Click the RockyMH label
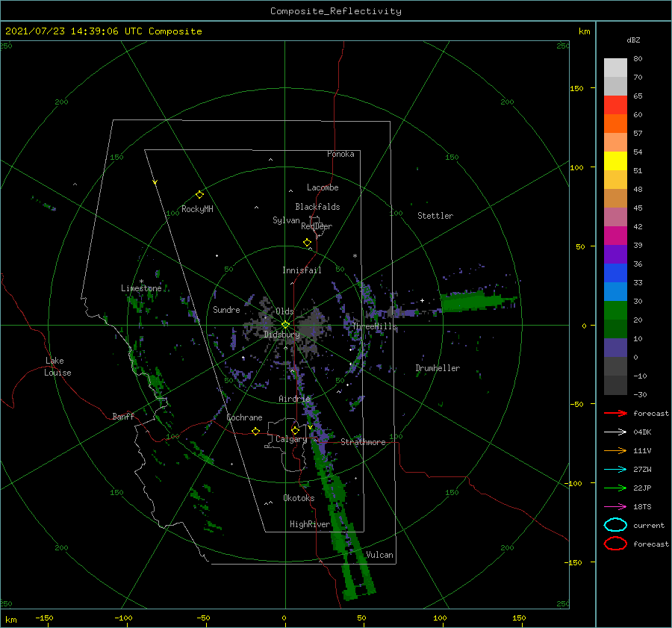Image resolution: width=672 pixels, height=628 pixels. (197, 209)
